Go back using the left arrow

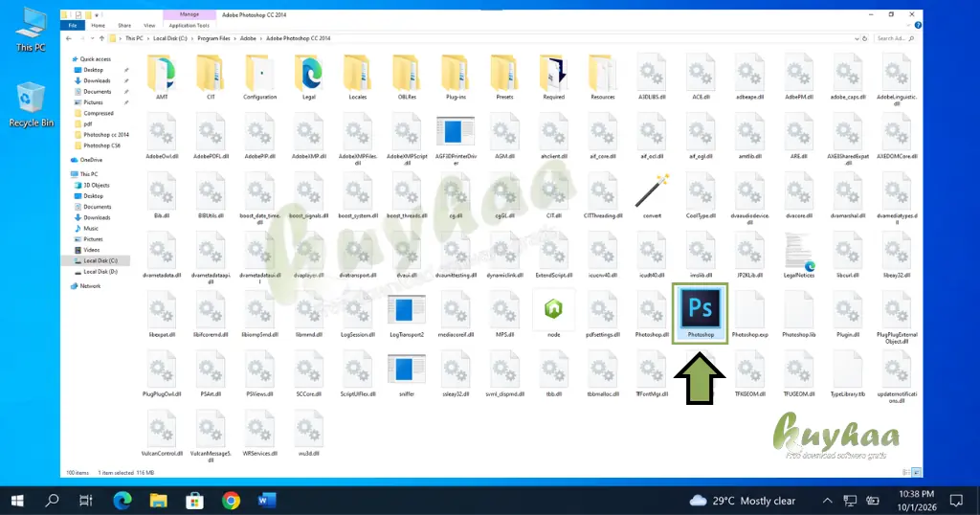(x=69, y=38)
